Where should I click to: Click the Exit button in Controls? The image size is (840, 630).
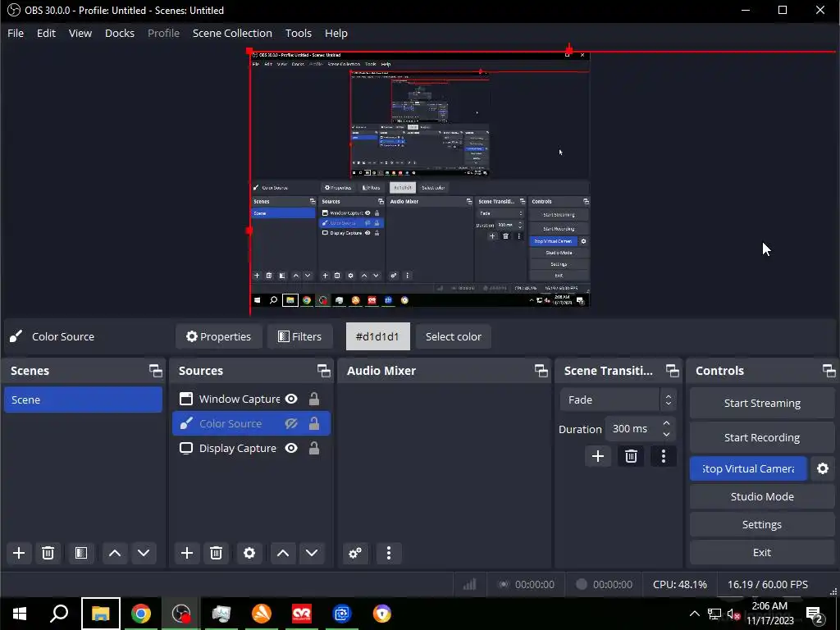pos(762,552)
